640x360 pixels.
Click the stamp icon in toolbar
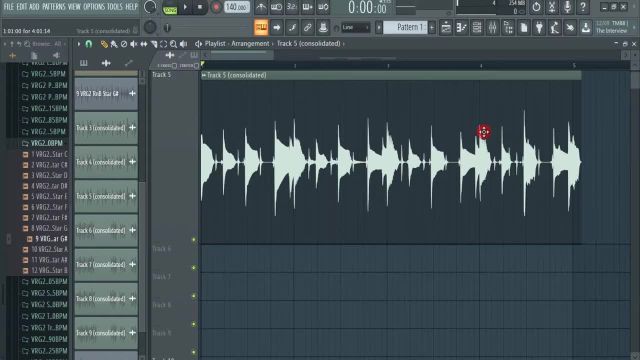pos(323,27)
